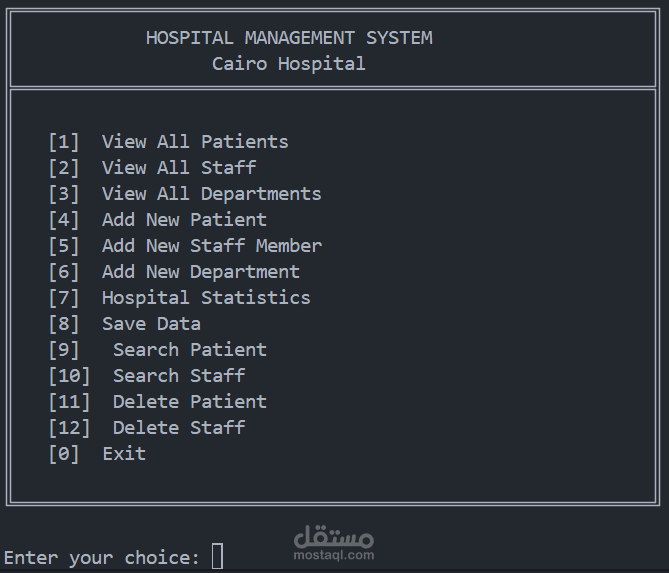Select Add New Staff Member option

(211, 246)
